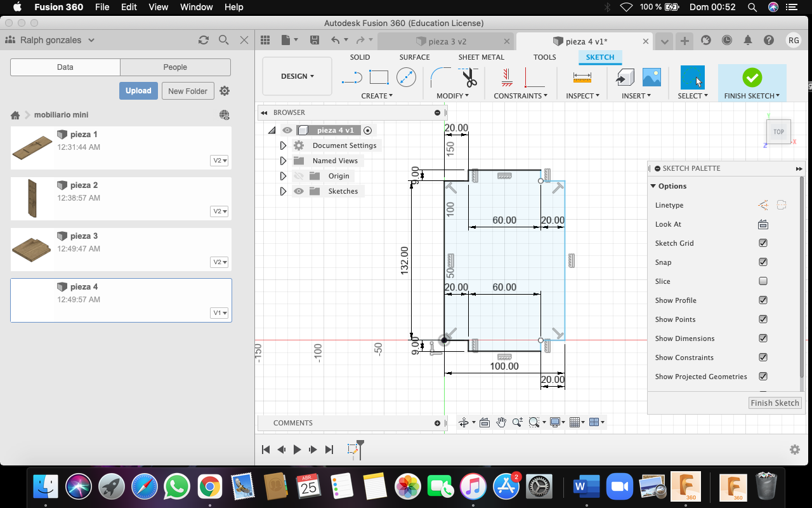Open version dropdown for pieza 3

point(219,262)
